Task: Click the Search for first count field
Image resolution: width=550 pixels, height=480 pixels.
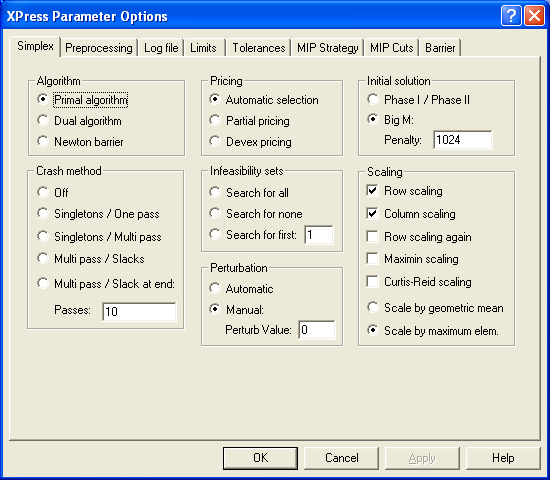Action: (x=319, y=235)
